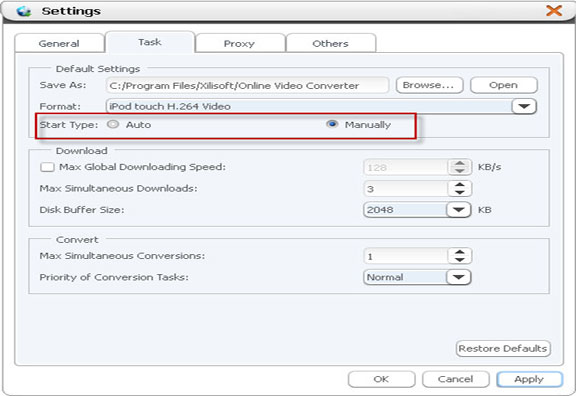Image resolution: width=576 pixels, height=396 pixels.
Task: Click the Priority of Conversion Tasks: label
Action: pos(114,277)
